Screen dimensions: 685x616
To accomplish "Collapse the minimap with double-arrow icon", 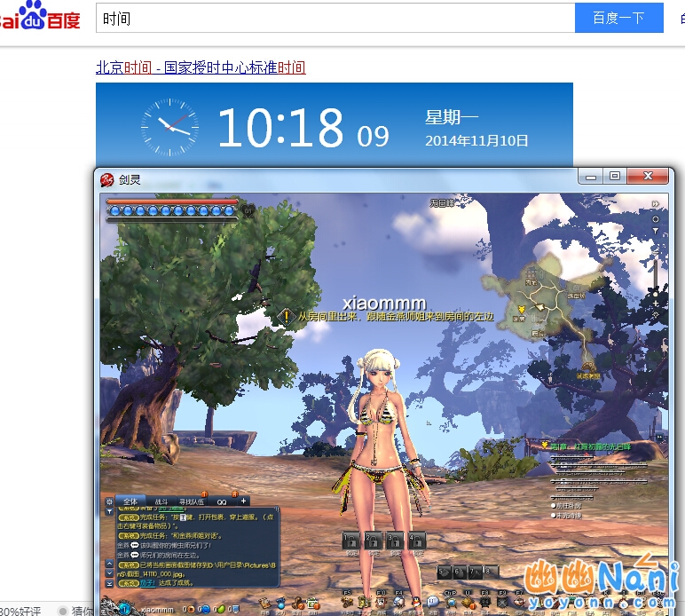I will [656, 204].
